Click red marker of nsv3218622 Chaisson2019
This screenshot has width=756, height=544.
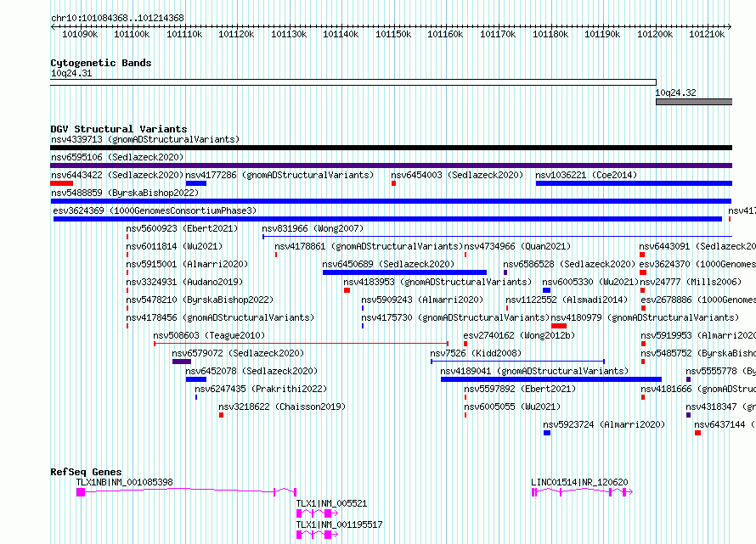click(x=222, y=415)
